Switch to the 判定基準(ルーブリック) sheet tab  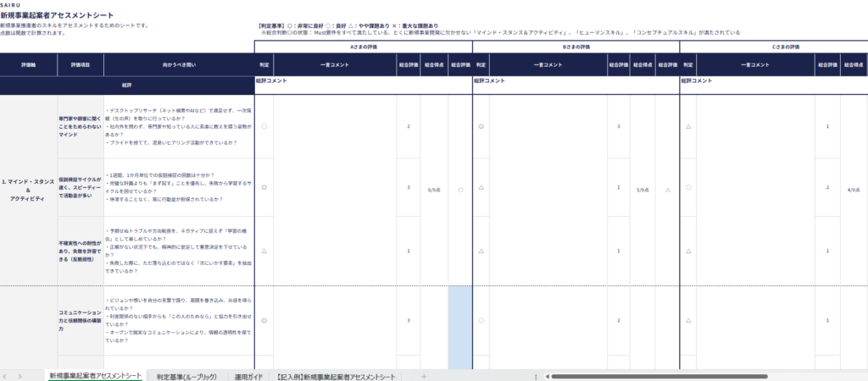pos(186,377)
